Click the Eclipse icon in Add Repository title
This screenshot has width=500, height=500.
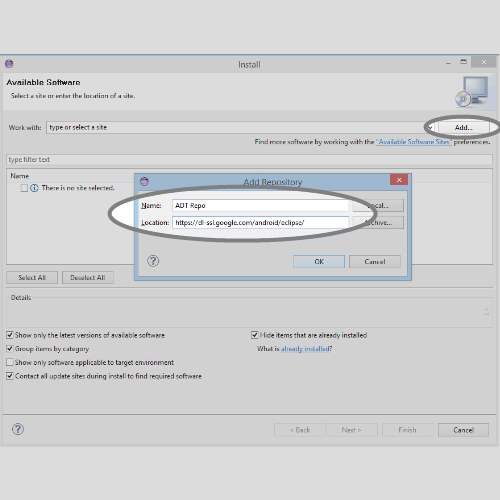pyautogui.click(x=144, y=181)
